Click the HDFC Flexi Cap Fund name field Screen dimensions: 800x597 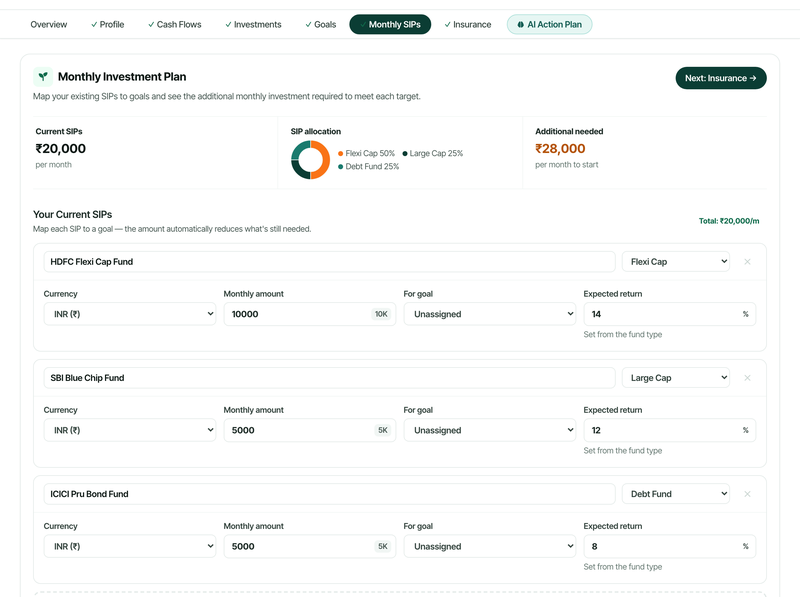330,262
